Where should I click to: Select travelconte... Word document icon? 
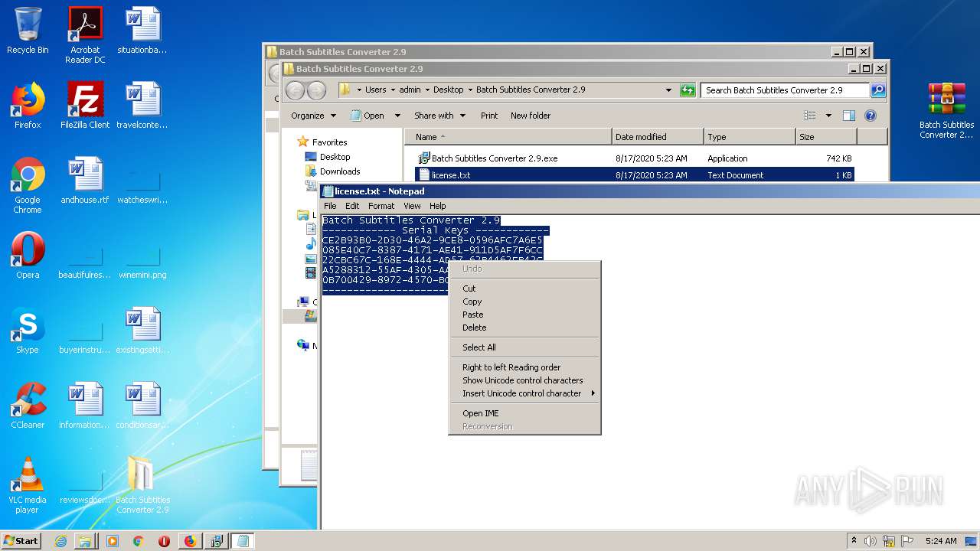[142, 106]
